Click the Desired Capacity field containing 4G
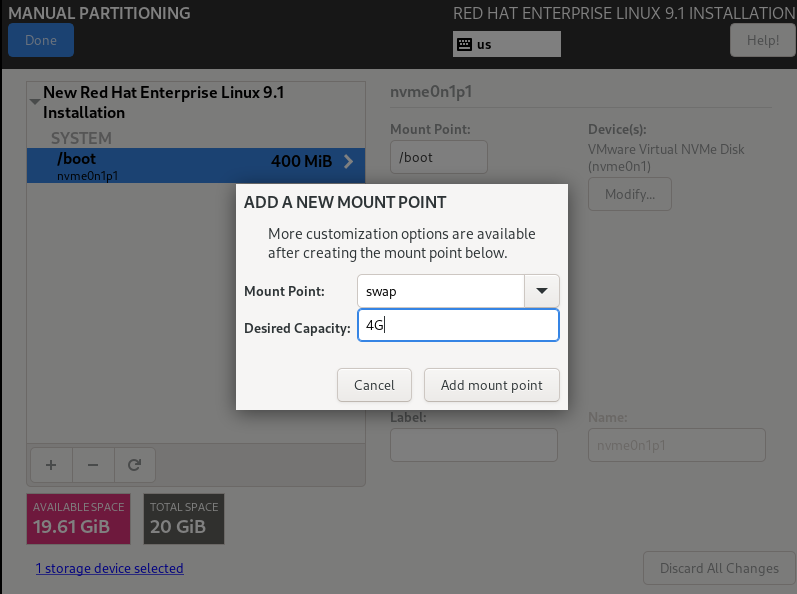 (458, 325)
